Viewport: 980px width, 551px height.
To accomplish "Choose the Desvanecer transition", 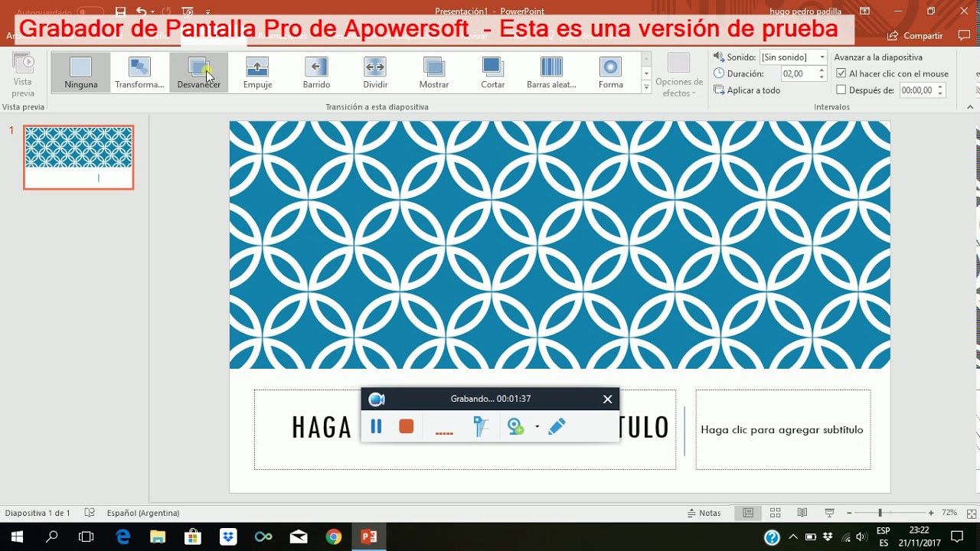I will pos(199,73).
